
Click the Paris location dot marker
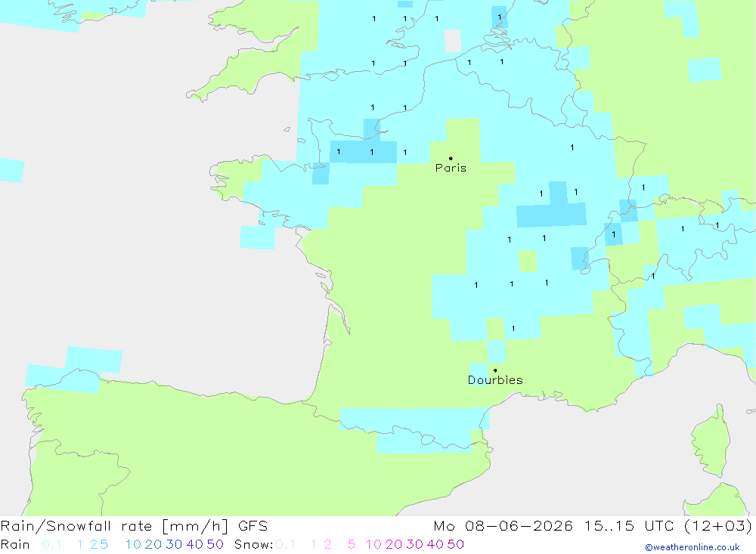pyautogui.click(x=451, y=158)
